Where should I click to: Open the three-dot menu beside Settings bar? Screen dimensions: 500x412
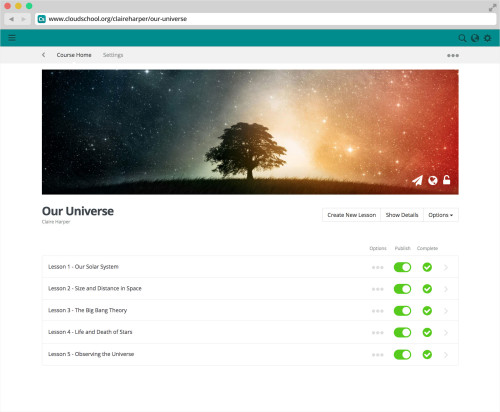453,55
